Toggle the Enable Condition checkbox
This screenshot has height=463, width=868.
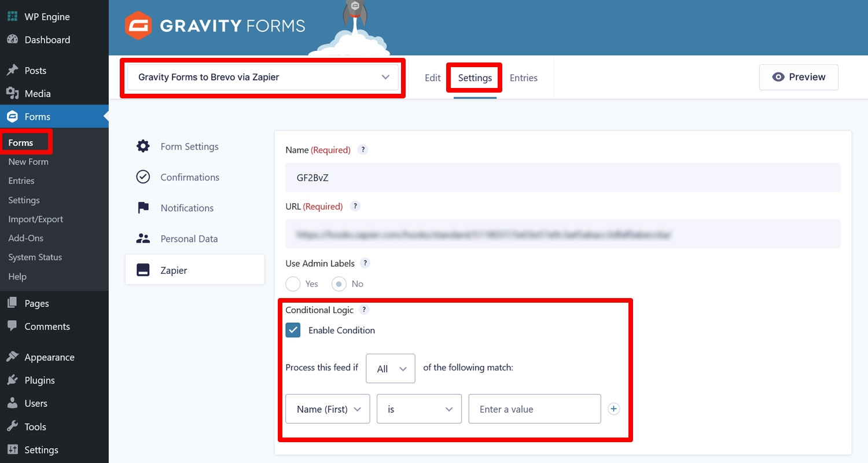point(293,330)
